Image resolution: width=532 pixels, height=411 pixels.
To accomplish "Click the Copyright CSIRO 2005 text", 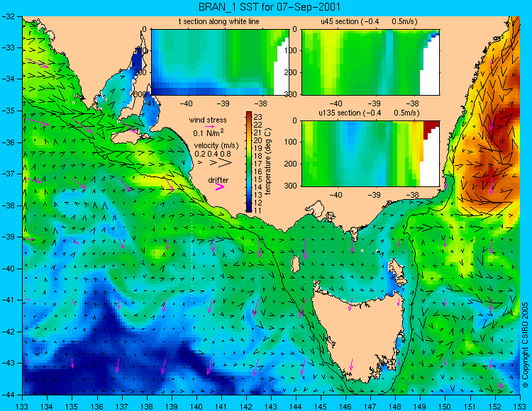I will pos(525,345).
